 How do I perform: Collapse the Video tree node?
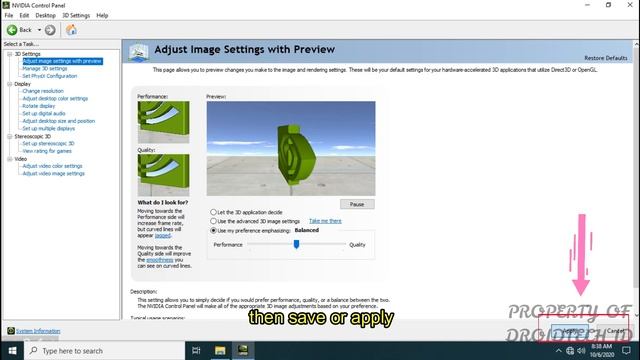pos(9,159)
